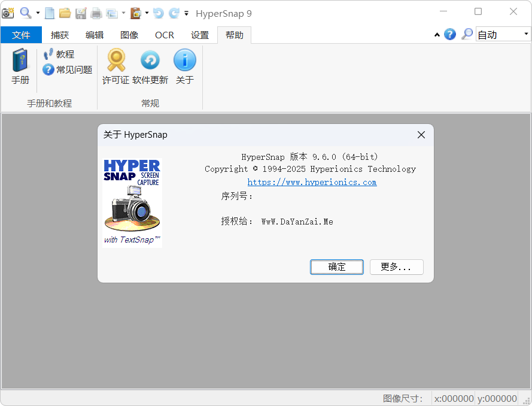The image size is (532, 406).
Task: Switch to the 设置 tab
Action: tap(200, 35)
